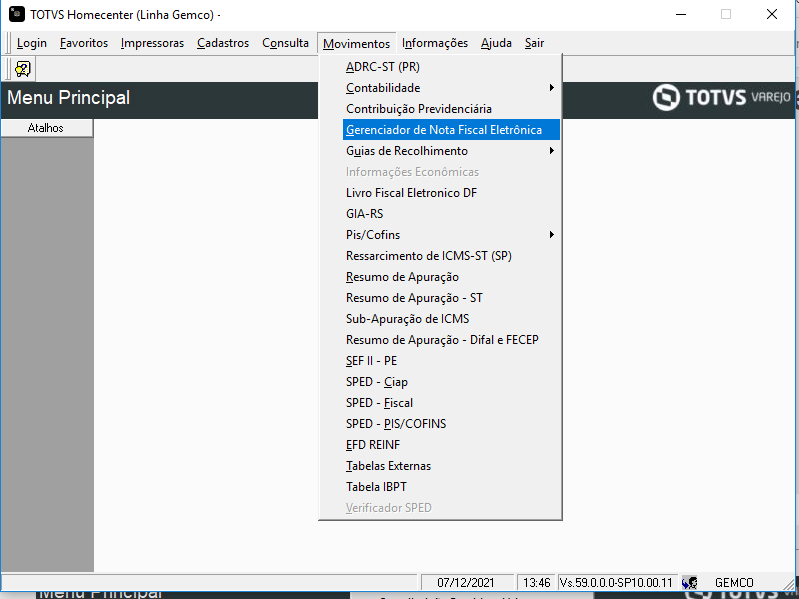Image resolution: width=799 pixels, height=599 pixels.
Task: Click the Sair menu item
Action: tap(535, 43)
